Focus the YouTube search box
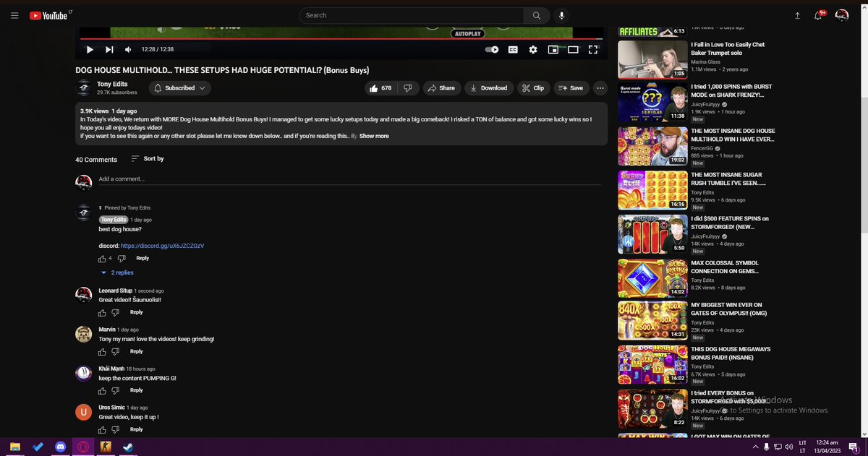Viewport: 868px width, 456px height. click(x=411, y=15)
